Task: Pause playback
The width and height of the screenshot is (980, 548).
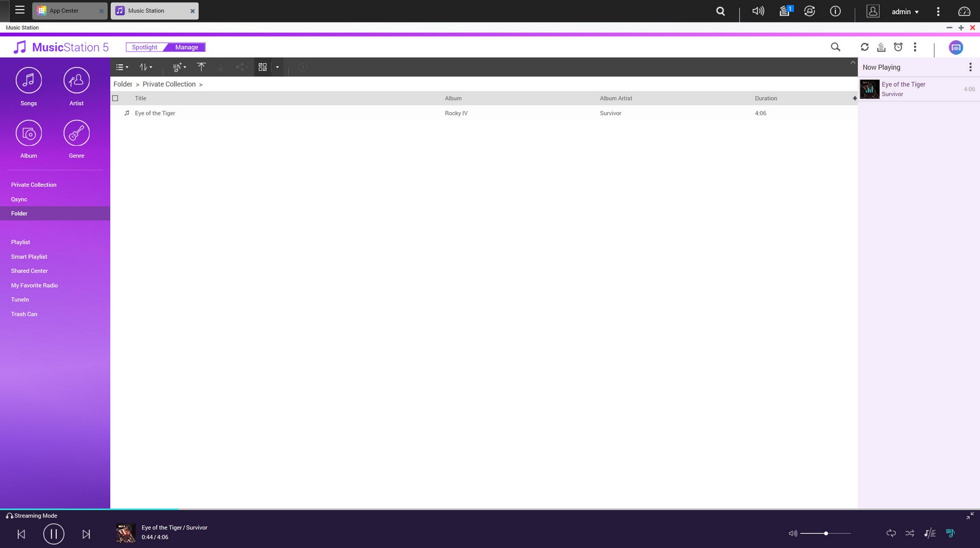Action: [54, 534]
